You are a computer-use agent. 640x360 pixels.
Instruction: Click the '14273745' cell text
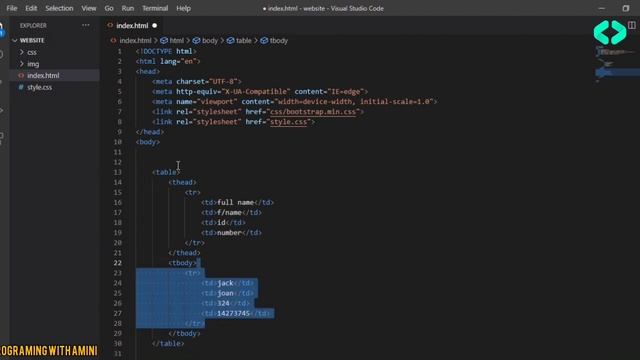(233, 313)
